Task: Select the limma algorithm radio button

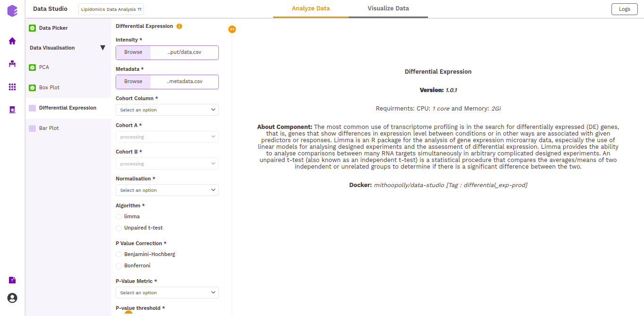Action: pyautogui.click(x=118, y=216)
